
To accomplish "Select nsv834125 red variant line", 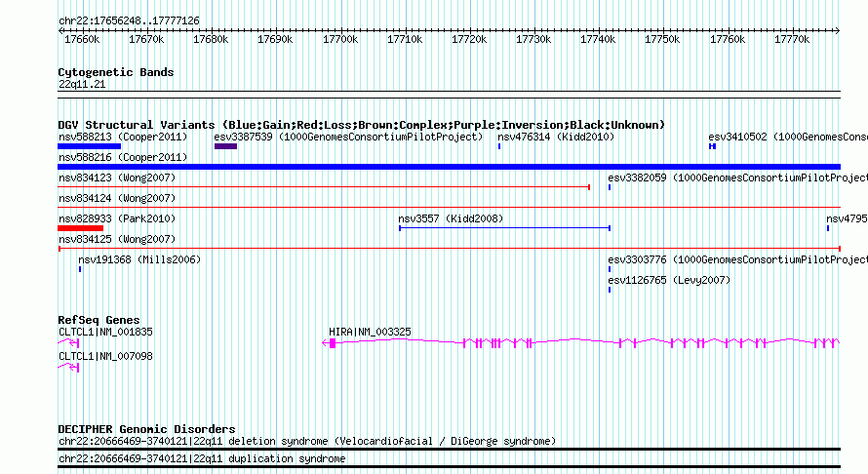I will coord(449,249).
